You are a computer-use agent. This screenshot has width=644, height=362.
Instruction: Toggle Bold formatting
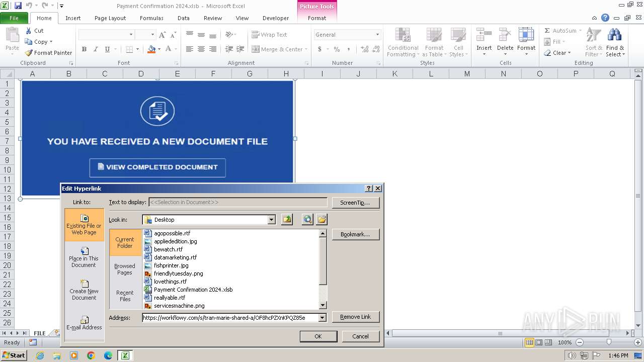[84, 49]
